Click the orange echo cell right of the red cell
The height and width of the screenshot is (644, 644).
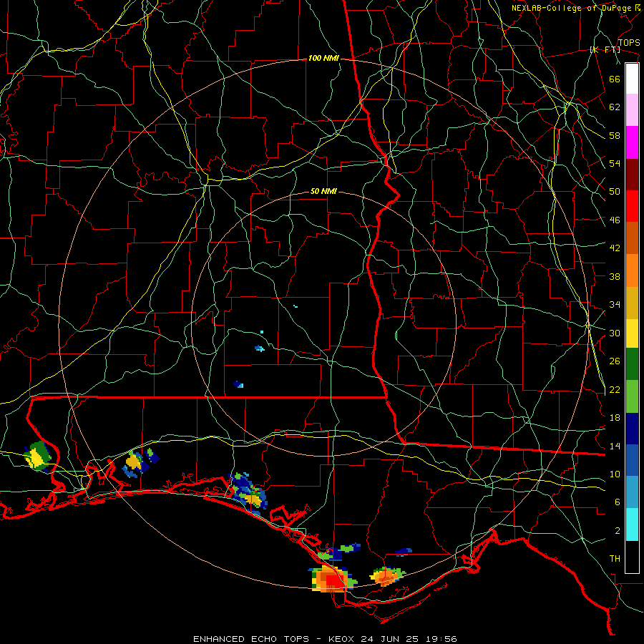387,576
